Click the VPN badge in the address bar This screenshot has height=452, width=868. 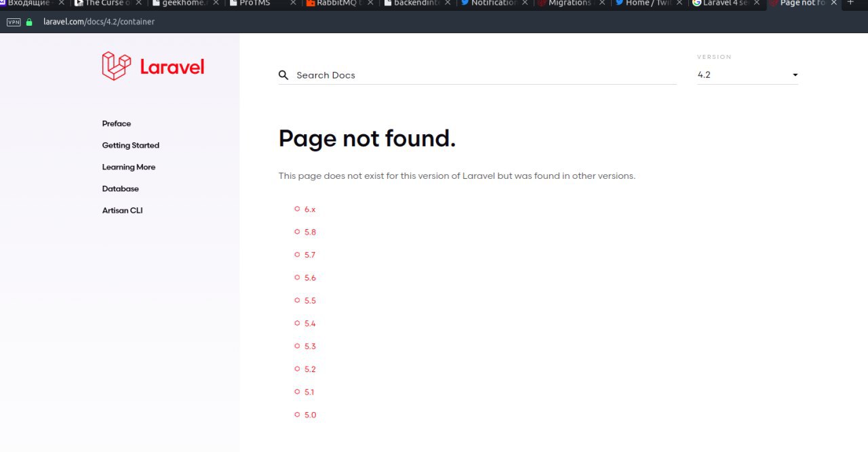[14, 22]
